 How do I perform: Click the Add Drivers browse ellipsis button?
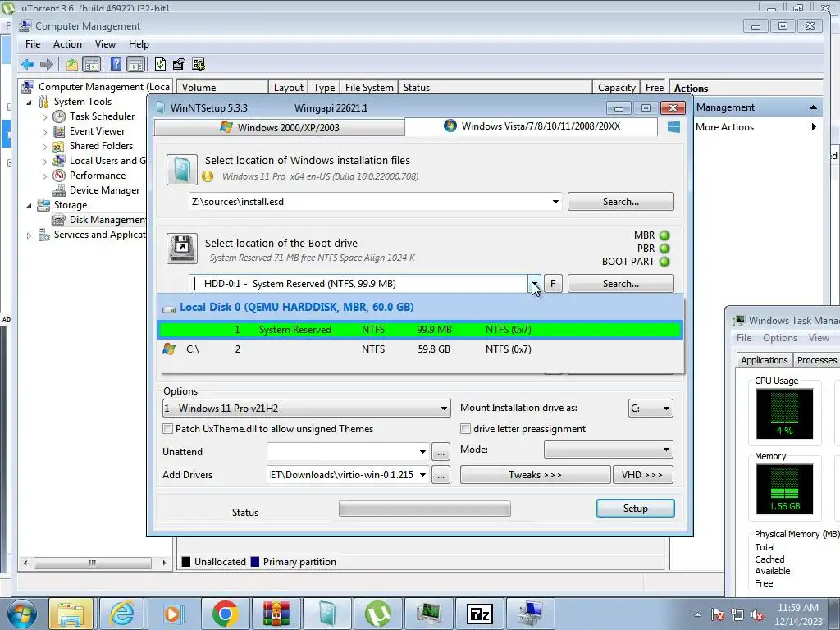[441, 475]
